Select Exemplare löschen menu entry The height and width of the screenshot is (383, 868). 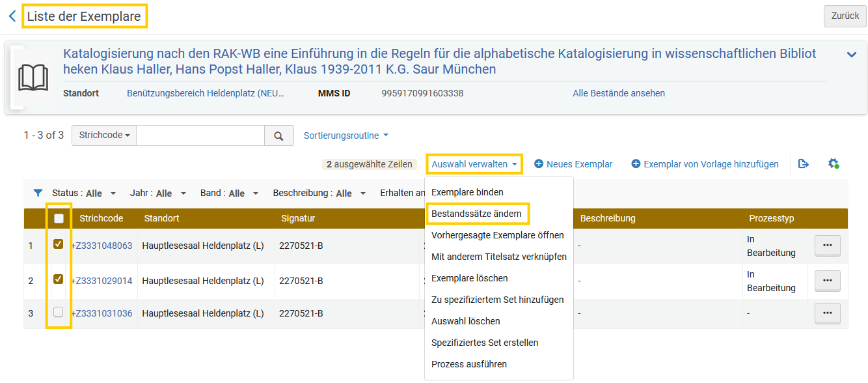470,278
